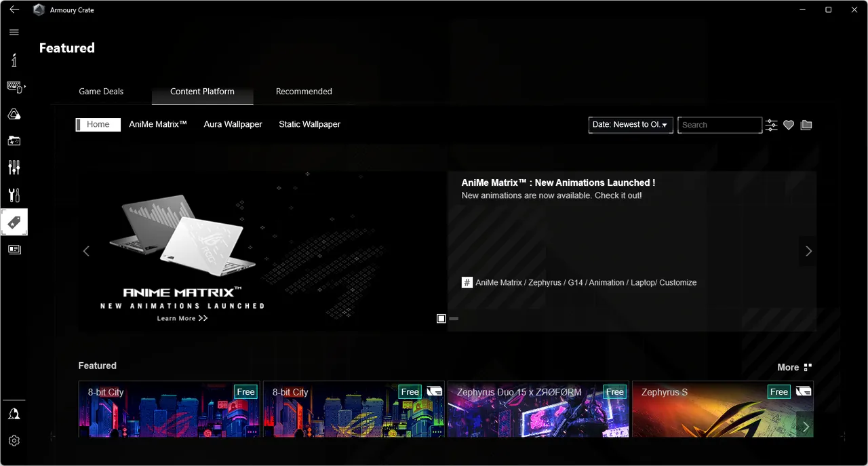The width and height of the screenshot is (868, 466).
Task: Select the first banner slide indicator
Action: pos(441,318)
